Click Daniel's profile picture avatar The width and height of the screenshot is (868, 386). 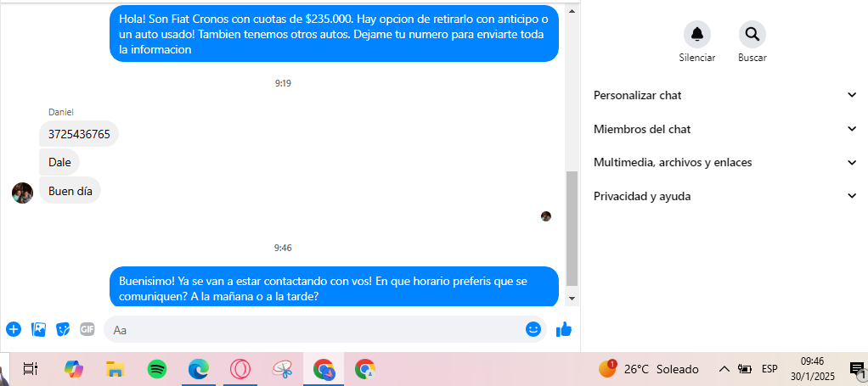[23, 193]
